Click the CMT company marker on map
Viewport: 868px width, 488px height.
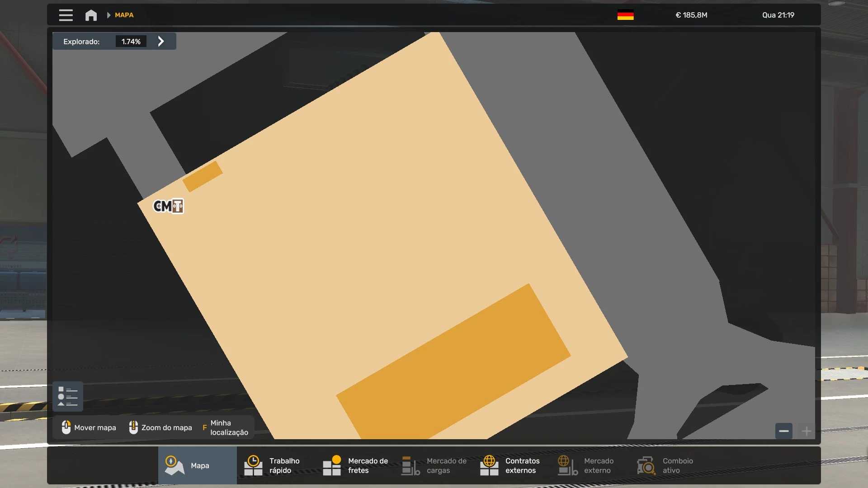168,206
